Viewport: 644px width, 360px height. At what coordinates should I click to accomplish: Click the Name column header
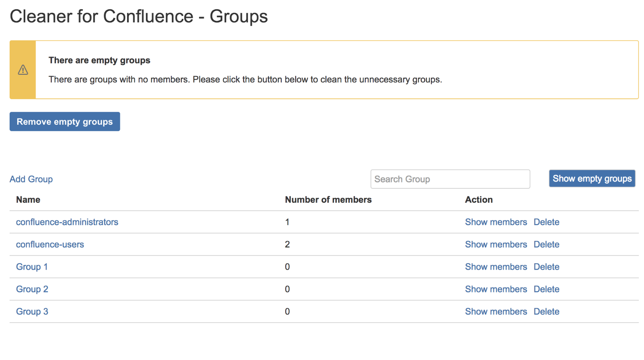coord(28,200)
